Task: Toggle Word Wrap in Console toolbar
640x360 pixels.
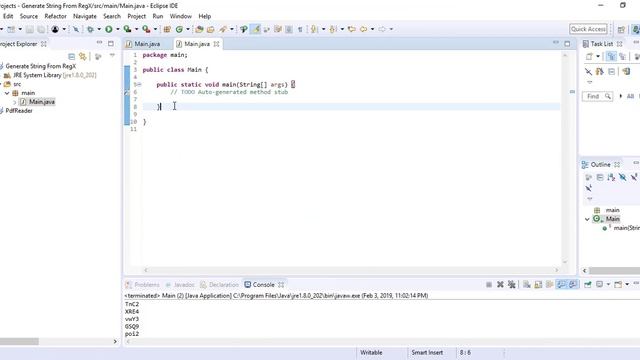Action: (550, 284)
